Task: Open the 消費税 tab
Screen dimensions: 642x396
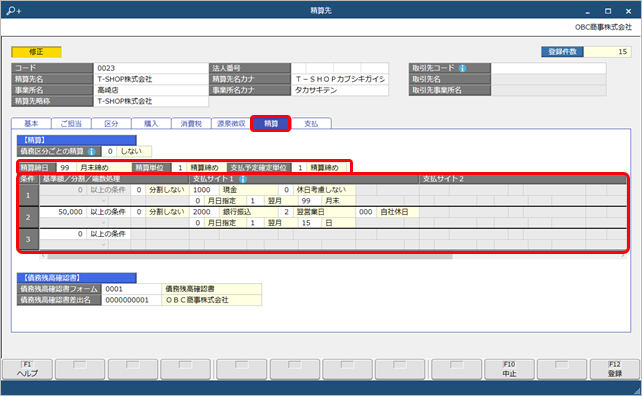Action: pos(191,123)
